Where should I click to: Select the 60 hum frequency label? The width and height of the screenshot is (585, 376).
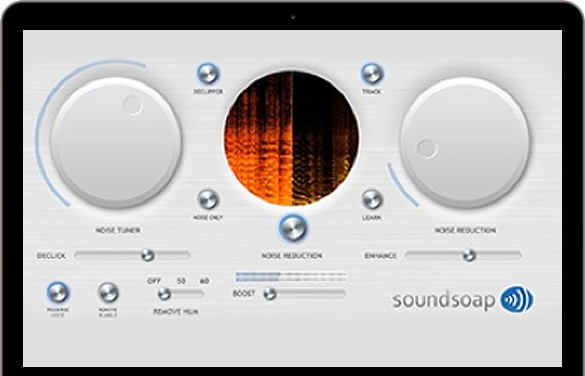coord(204,281)
